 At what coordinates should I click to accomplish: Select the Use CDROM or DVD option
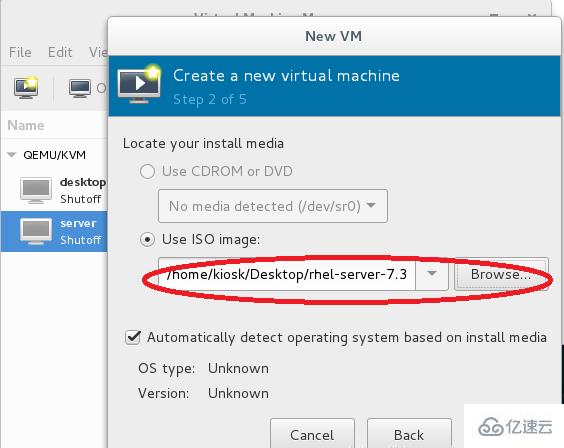pos(147,172)
